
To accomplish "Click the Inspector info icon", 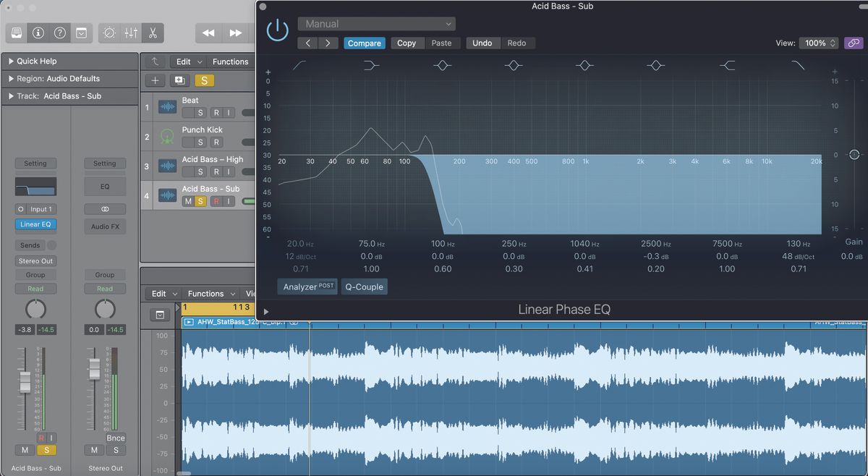I will pos(38,33).
